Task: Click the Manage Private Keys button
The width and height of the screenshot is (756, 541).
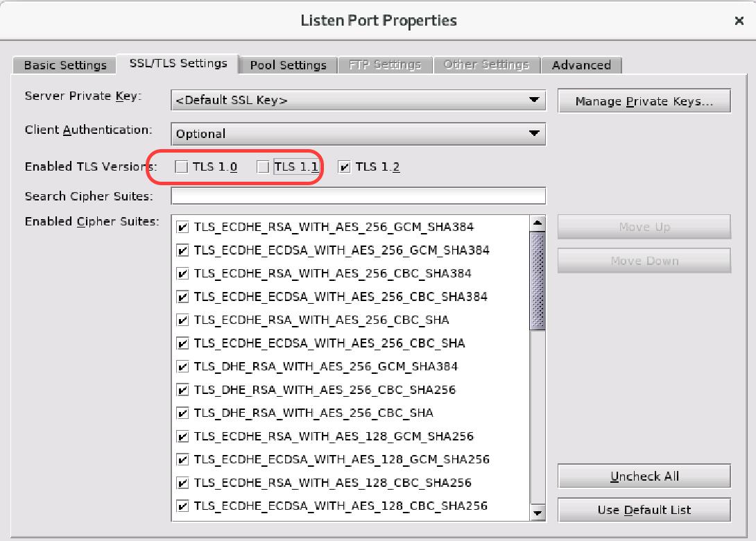Action: (x=644, y=100)
